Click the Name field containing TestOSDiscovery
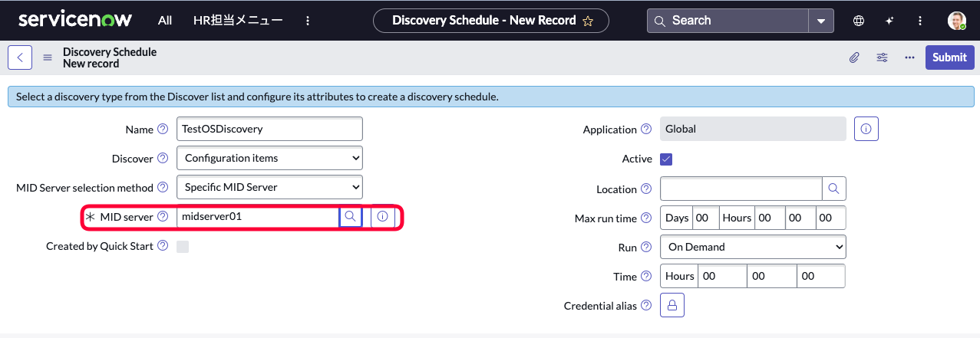This screenshot has width=980, height=338. point(269,129)
